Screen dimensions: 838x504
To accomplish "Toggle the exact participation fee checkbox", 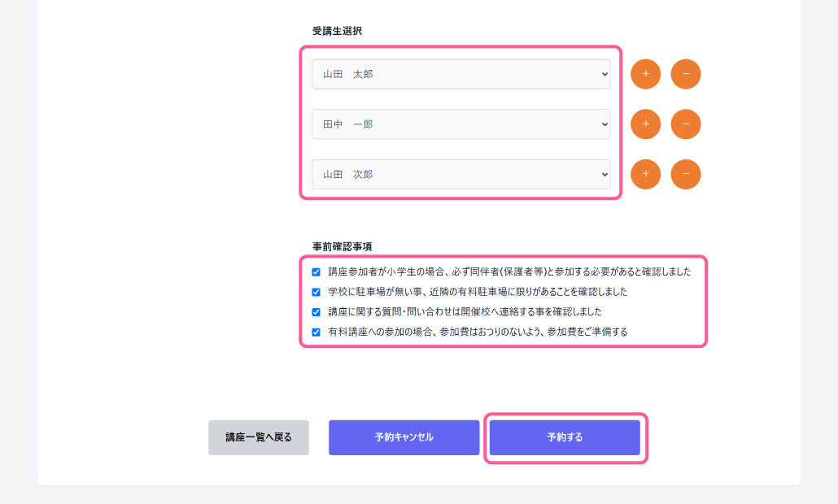I will pos(316,332).
